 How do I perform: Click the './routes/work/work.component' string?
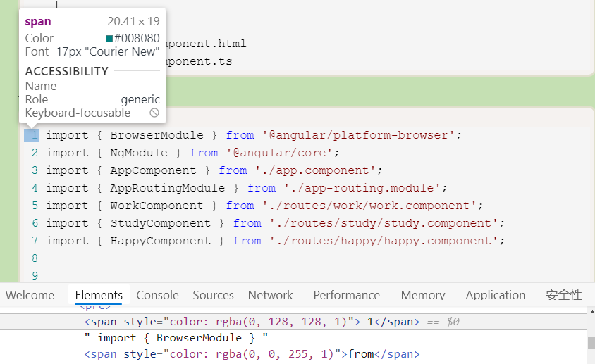coord(369,206)
